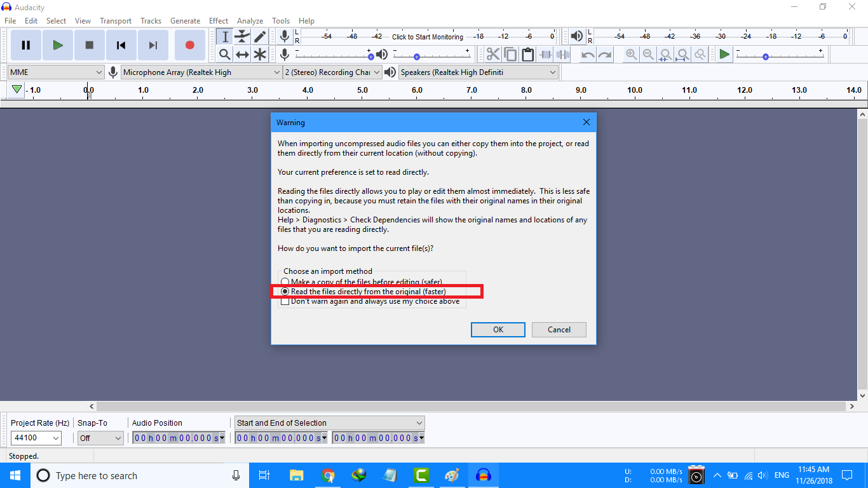Image resolution: width=868 pixels, height=488 pixels.
Task: Open Task View from the taskbar
Action: point(264,475)
